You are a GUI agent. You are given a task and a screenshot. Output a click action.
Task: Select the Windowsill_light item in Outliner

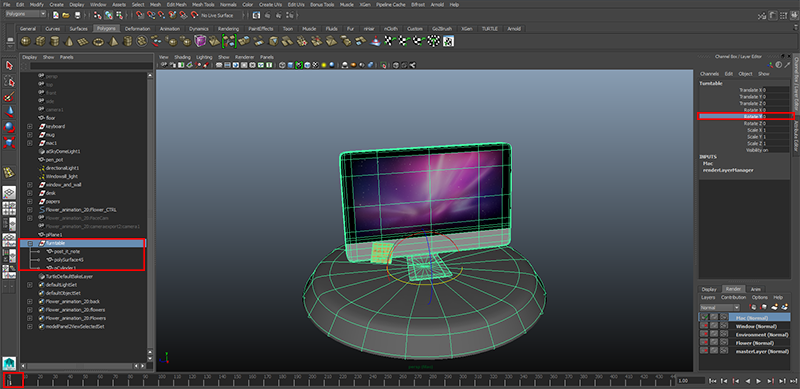point(61,176)
